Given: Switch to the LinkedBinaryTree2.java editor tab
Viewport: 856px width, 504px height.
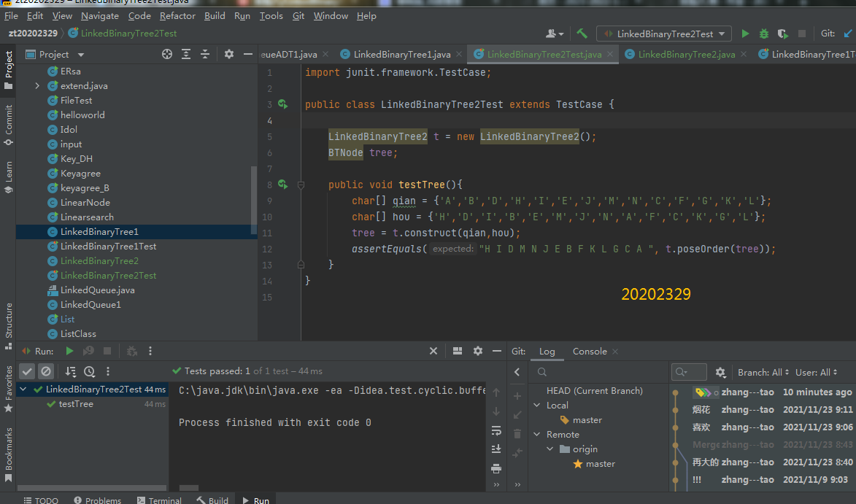Looking at the screenshot, I should coord(686,55).
